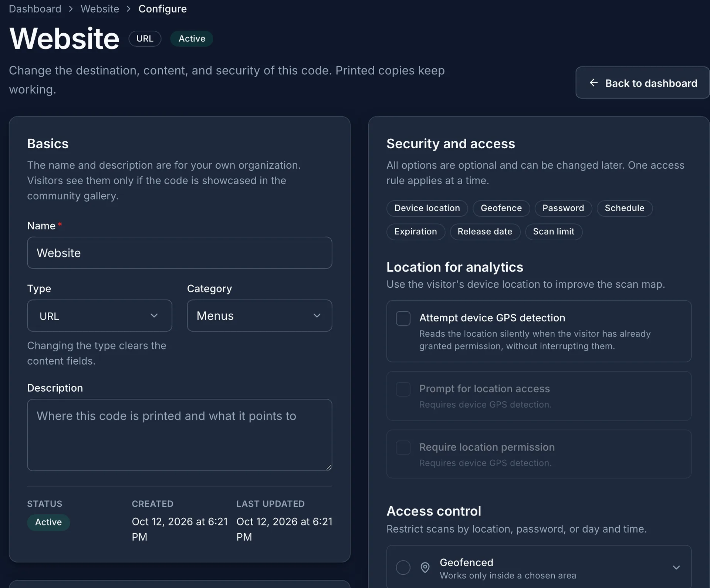Screen dimensions: 710x588
Task: Enable Attempt device GPS detection checkbox
Action: (403, 318)
